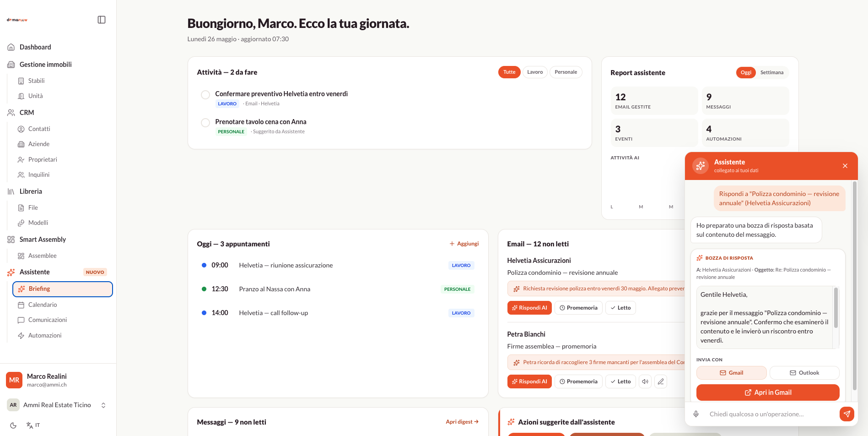Open the 4 Automazioni stat card
The height and width of the screenshot is (436, 868).
point(745,133)
